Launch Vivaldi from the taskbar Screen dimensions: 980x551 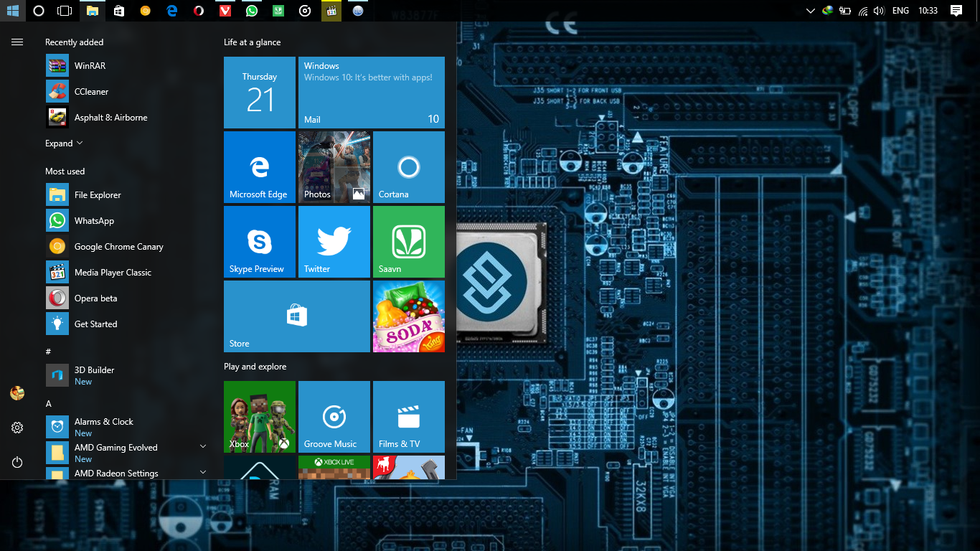pyautogui.click(x=225, y=11)
